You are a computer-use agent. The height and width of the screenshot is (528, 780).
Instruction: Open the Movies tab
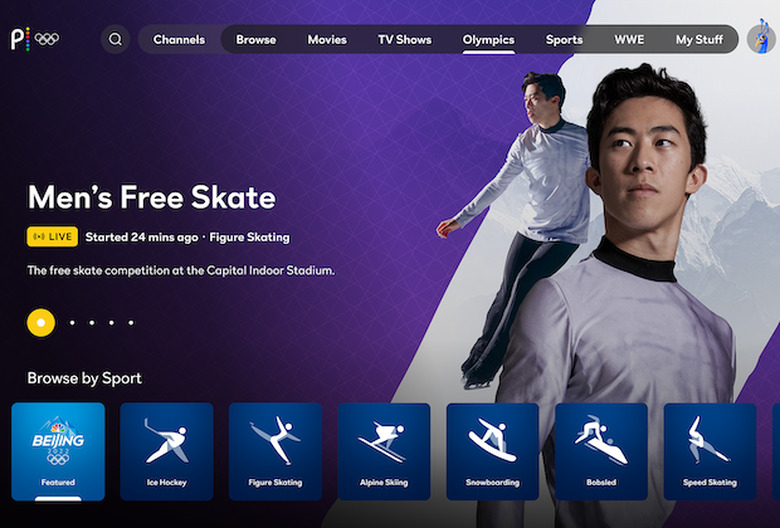pos(327,39)
